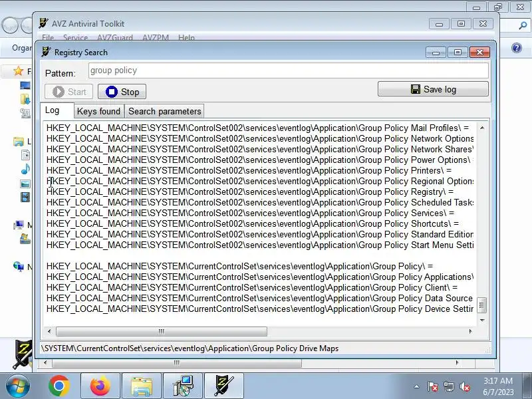This screenshot has height=399, width=532.
Task: Click the disabled Start button
Action: pos(69,92)
